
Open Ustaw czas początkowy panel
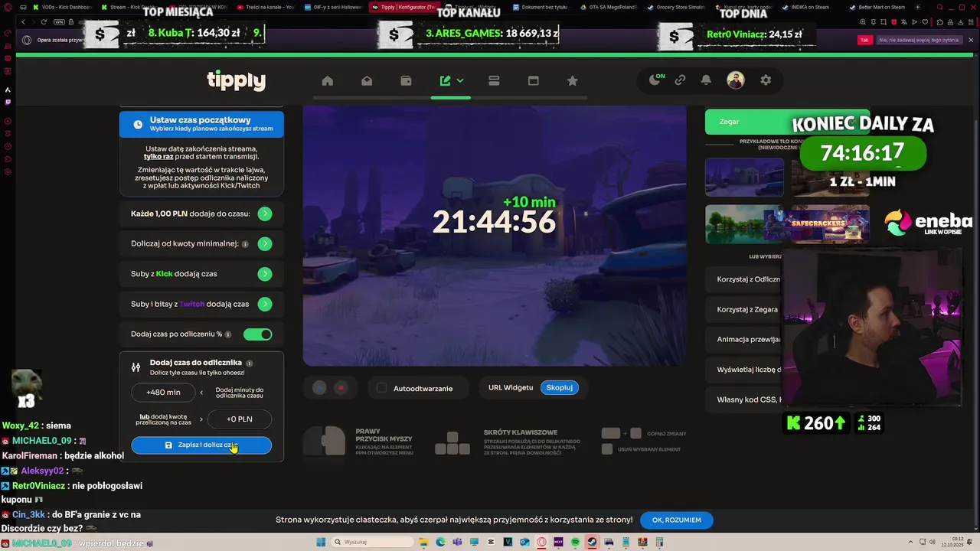click(201, 124)
